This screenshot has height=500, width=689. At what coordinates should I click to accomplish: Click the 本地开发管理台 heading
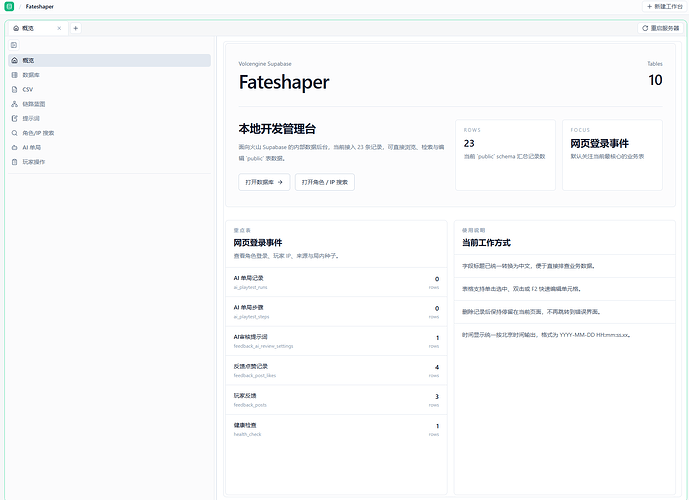(x=277, y=129)
